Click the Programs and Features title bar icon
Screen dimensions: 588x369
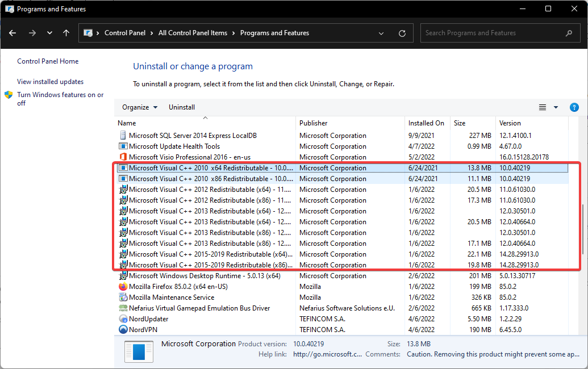10,9
